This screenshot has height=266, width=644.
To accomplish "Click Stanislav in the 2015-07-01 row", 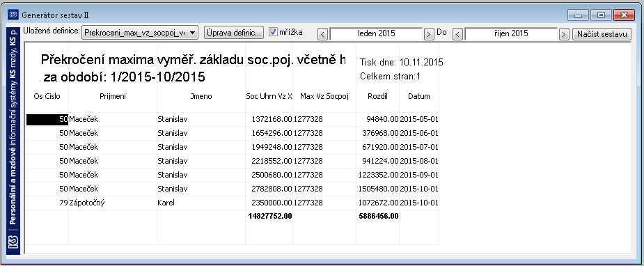I will pos(173,148).
